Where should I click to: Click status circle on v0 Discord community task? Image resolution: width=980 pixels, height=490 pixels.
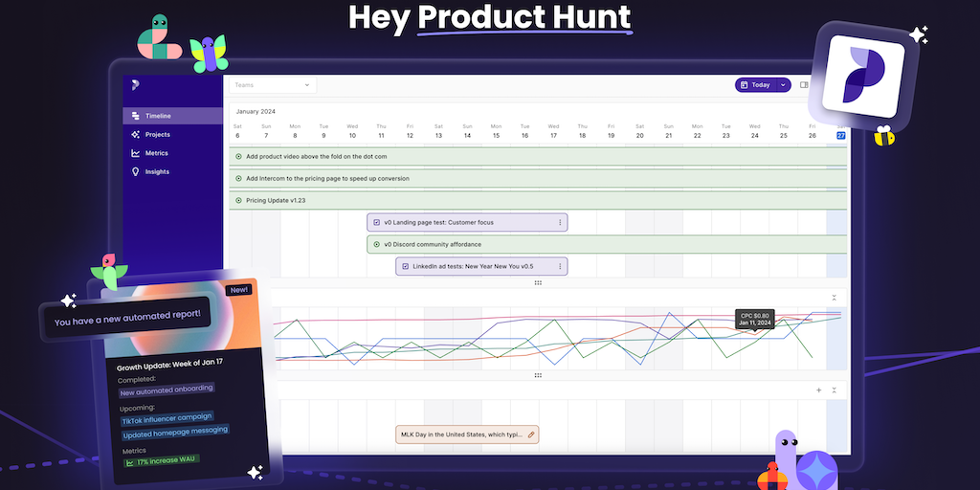click(x=376, y=244)
